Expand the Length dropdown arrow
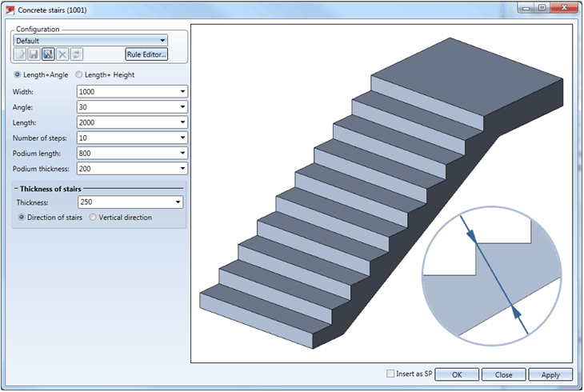The width and height of the screenshot is (584, 392). pyautogui.click(x=182, y=122)
